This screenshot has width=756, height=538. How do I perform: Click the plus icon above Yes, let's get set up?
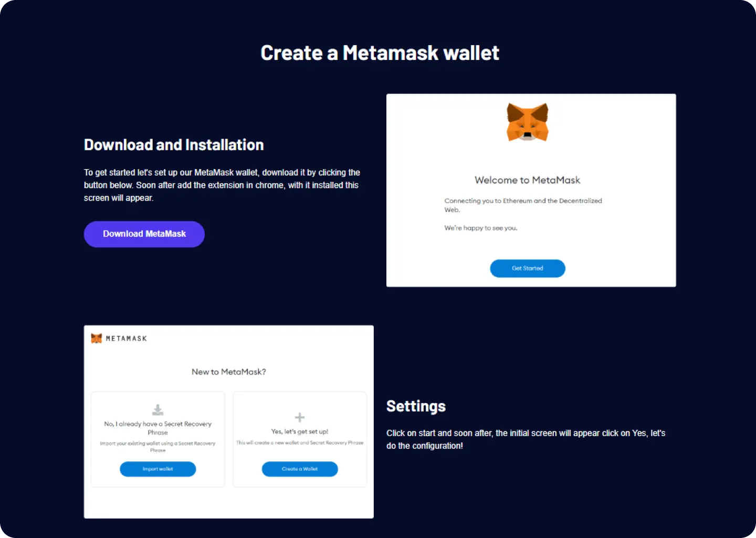tap(300, 418)
